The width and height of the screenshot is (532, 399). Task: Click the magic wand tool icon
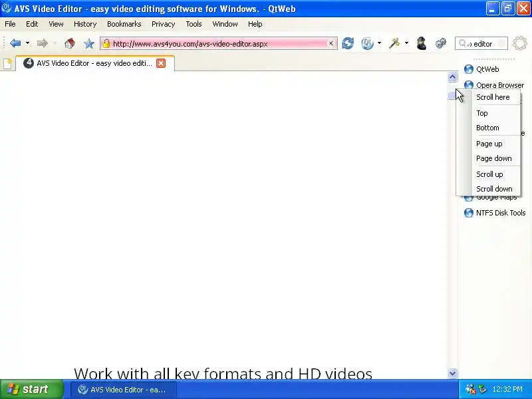(x=394, y=43)
